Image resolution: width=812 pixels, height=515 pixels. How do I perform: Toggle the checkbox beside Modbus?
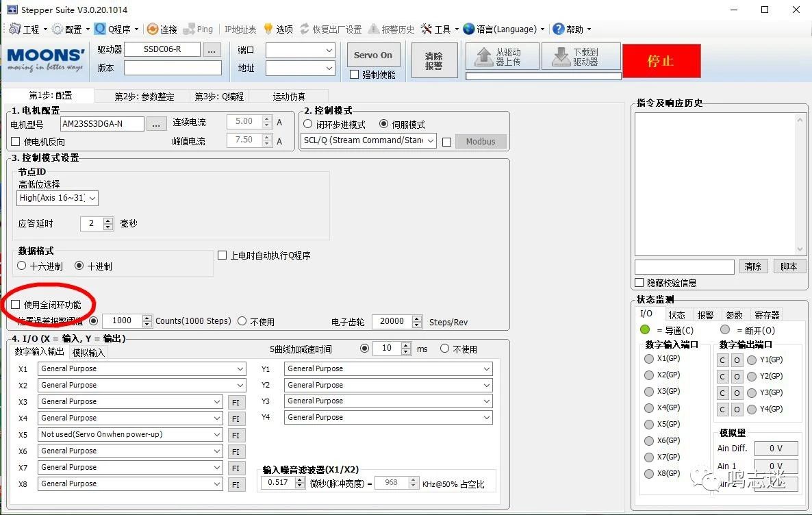(446, 142)
